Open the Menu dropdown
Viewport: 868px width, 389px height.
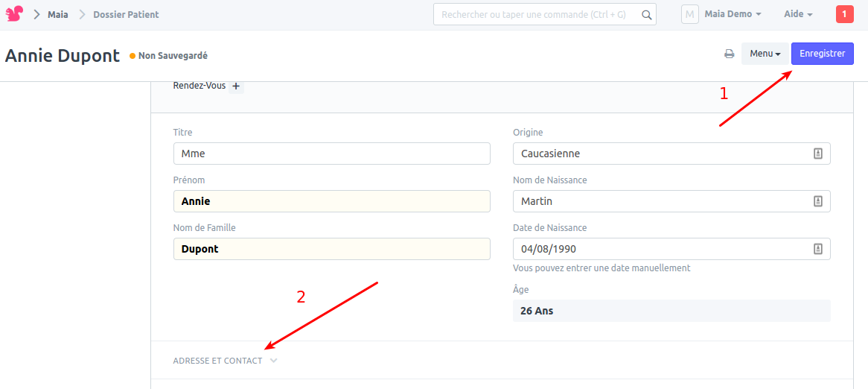tap(765, 54)
